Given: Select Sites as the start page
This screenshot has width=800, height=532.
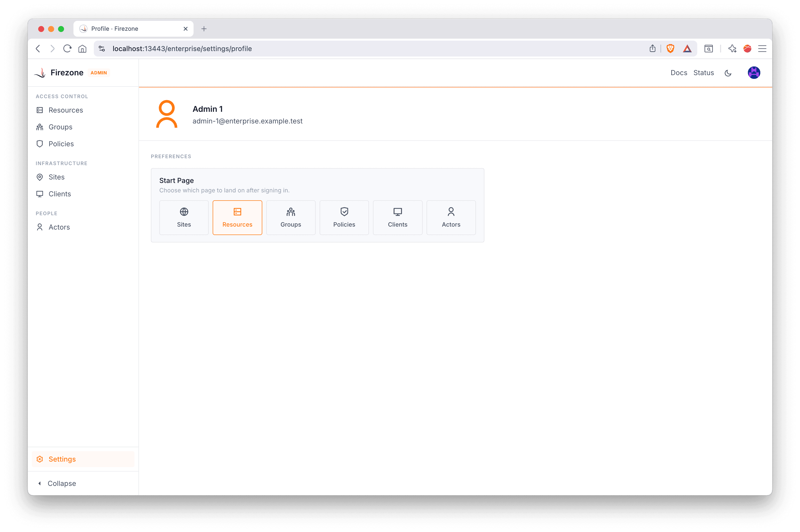Looking at the screenshot, I should click(184, 217).
